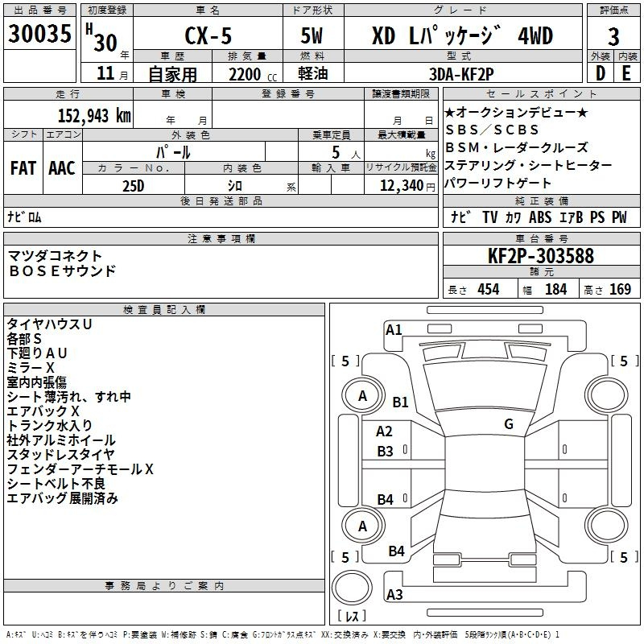The image size is (644, 644).
Task: Select the inspector note シートベルト不良
Action: pyautogui.click(x=56, y=484)
